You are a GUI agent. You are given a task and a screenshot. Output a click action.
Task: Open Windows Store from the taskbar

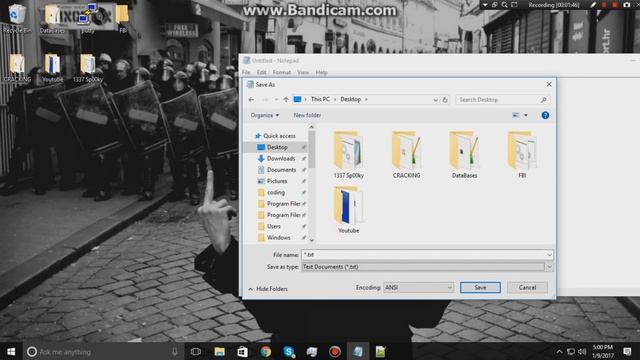point(242,351)
